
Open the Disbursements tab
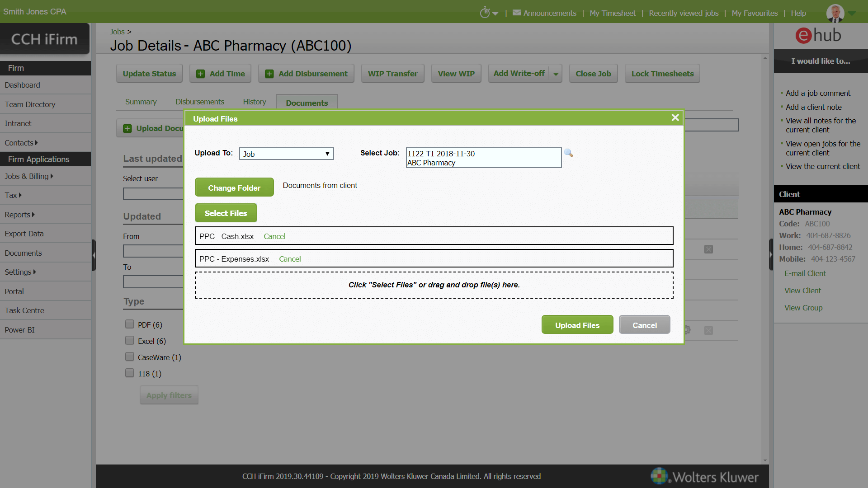click(x=199, y=102)
